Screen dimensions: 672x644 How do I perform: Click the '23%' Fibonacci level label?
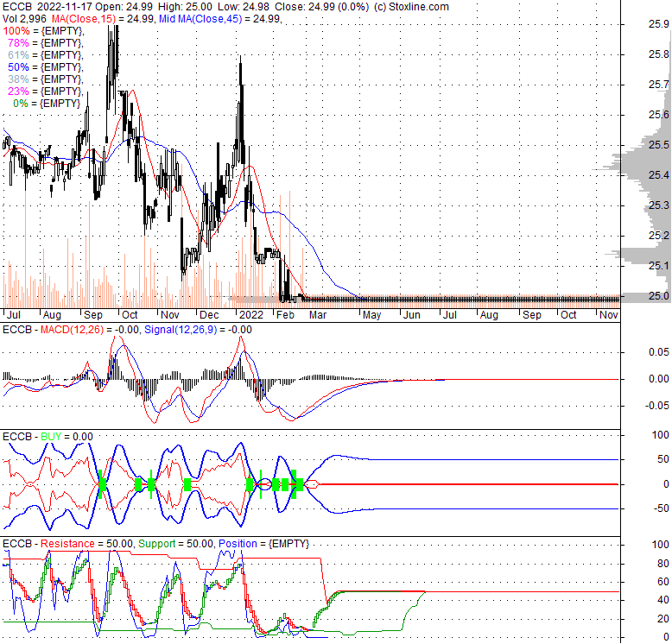click(18, 92)
